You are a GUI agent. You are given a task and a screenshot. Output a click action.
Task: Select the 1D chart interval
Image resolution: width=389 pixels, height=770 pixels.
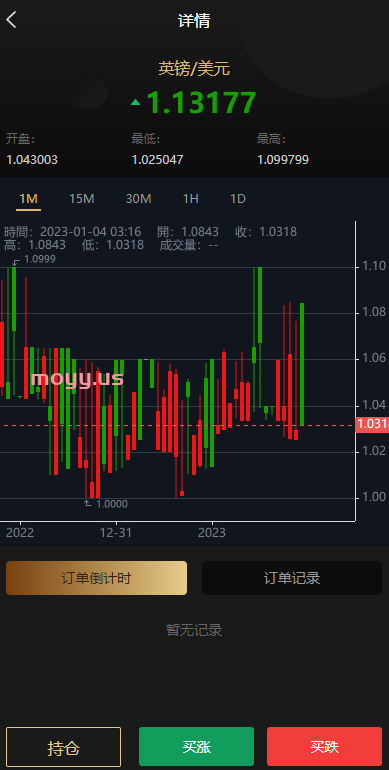click(238, 199)
